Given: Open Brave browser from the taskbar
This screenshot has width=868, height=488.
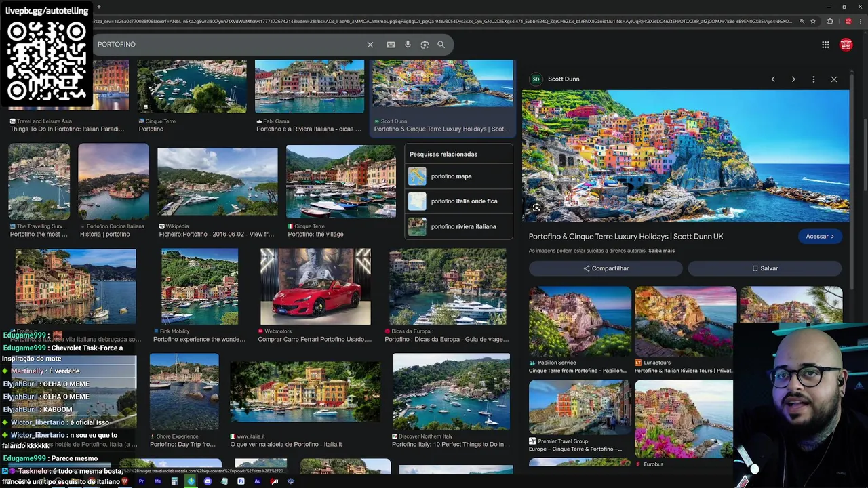Looking at the screenshot, I should point(125,481).
